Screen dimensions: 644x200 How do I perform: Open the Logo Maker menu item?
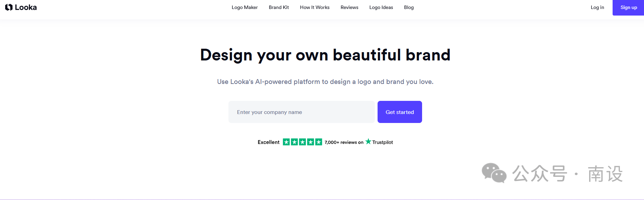[245, 7]
